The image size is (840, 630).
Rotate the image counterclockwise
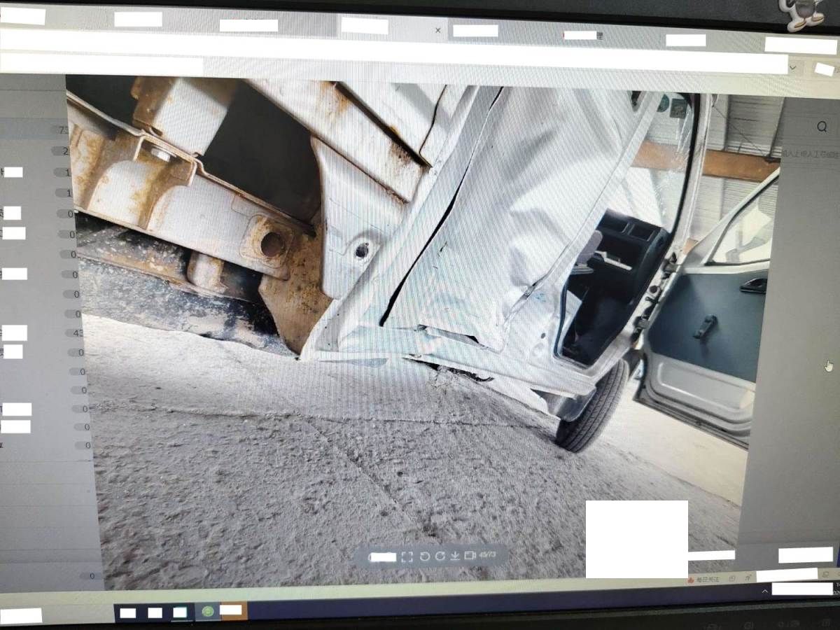[424, 556]
